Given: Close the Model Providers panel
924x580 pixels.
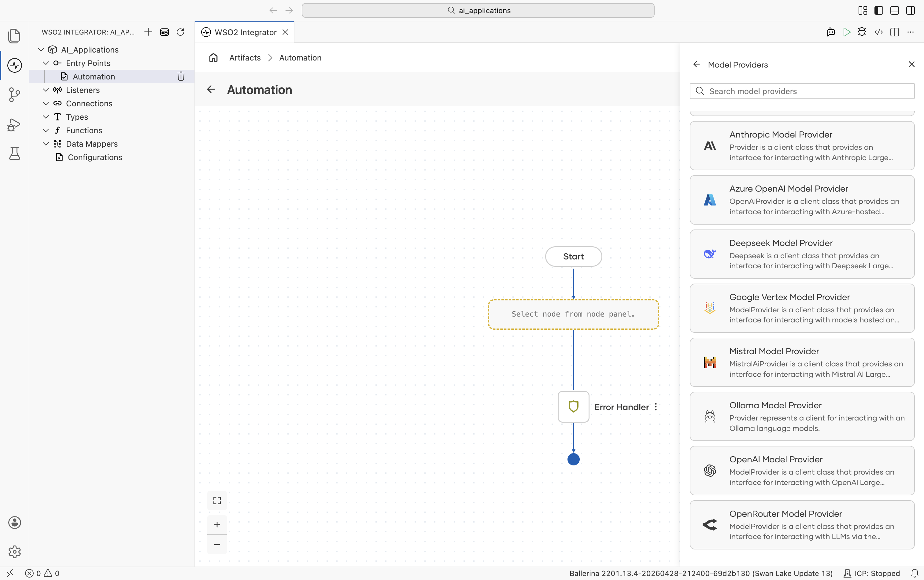Looking at the screenshot, I should [x=912, y=64].
